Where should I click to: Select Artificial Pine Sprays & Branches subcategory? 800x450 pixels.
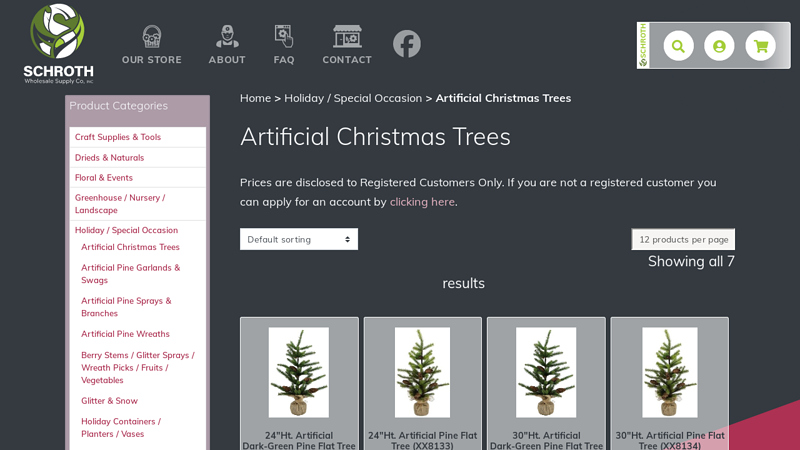pyautogui.click(x=126, y=307)
